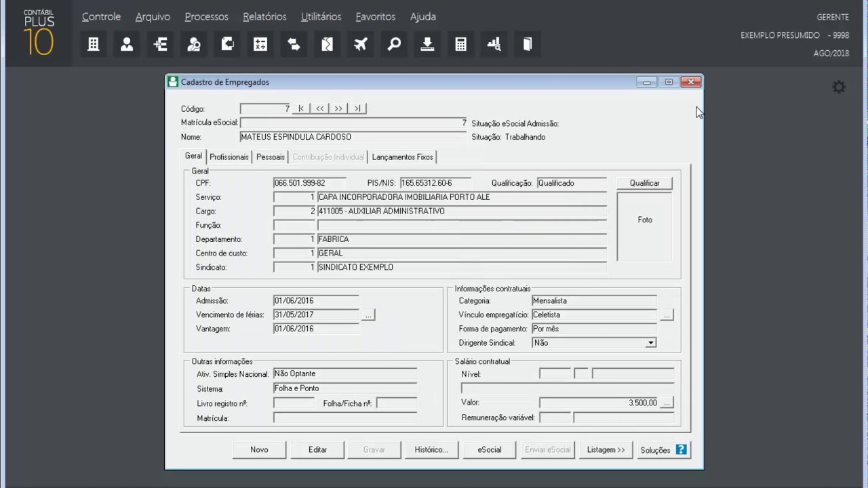Click the download arrow toolbar icon
The height and width of the screenshot is (488, 868).
427,44
